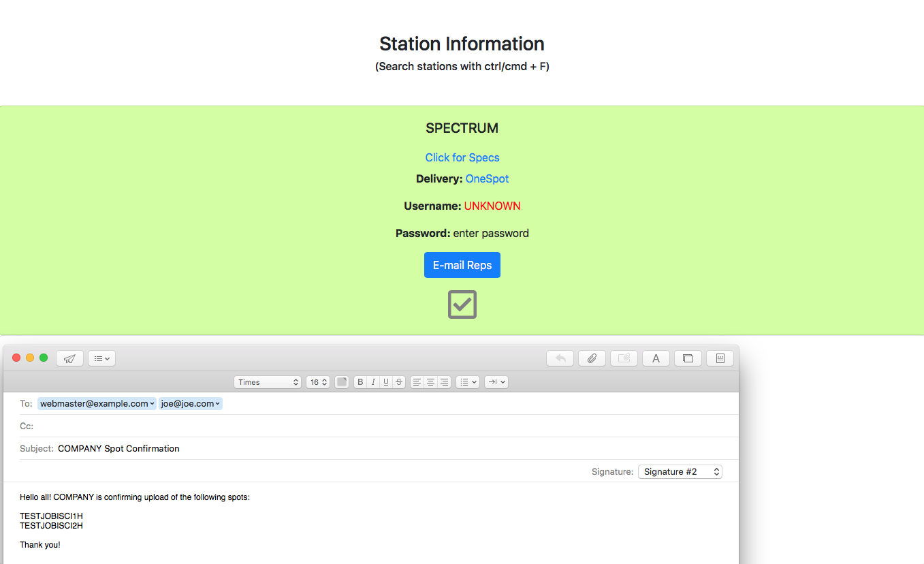Click the TESTJOBISCI1H line in email
The image size is (924, 564).
[x=51, y=516]
